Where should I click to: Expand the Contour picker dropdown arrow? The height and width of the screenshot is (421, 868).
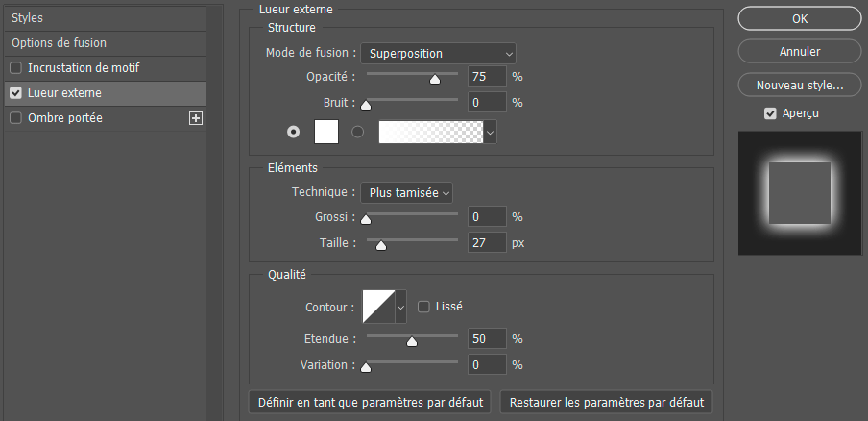(x=400, y=307)
